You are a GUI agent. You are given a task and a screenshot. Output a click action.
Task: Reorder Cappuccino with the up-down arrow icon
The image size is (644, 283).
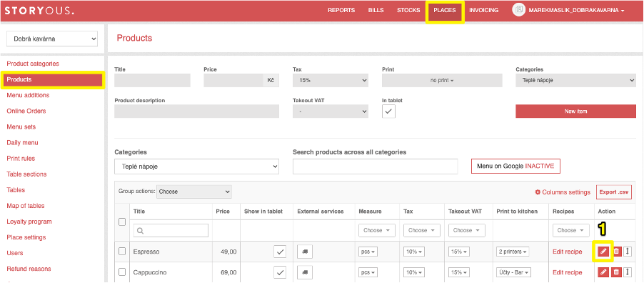tap(627, 272)
